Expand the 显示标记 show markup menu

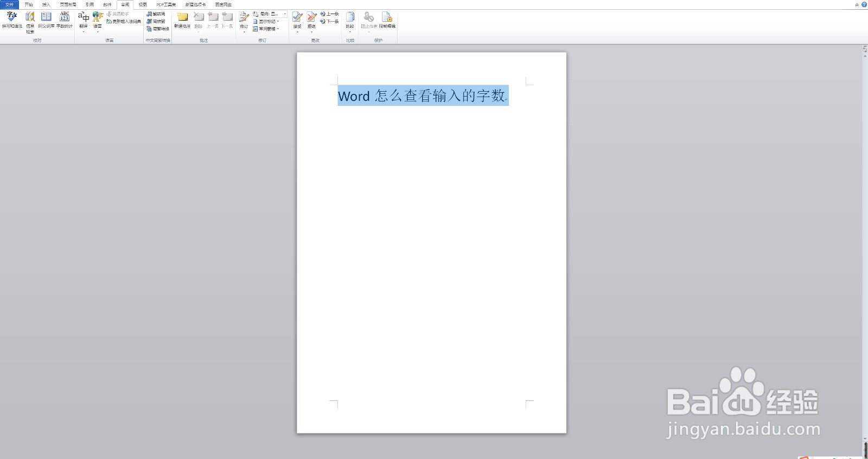pos(266,22)
